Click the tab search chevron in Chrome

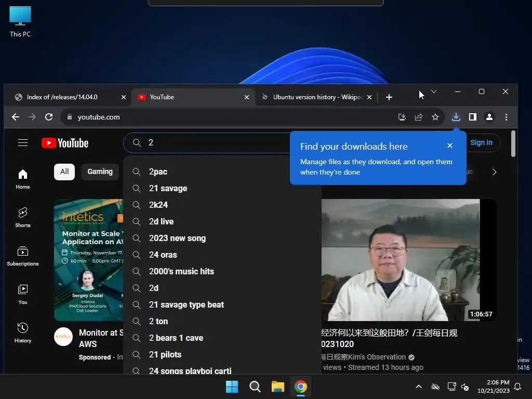[434, 91]
